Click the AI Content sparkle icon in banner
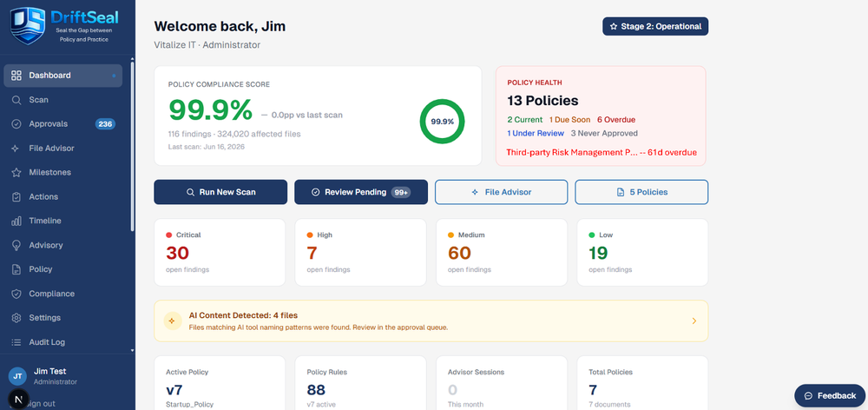Viewport: 868px width, 410px height. coord(172,321)
